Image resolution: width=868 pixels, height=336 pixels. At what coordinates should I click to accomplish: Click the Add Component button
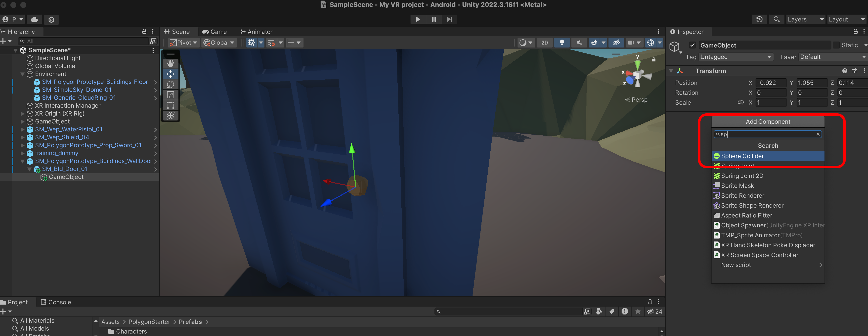tap(768, 122)
